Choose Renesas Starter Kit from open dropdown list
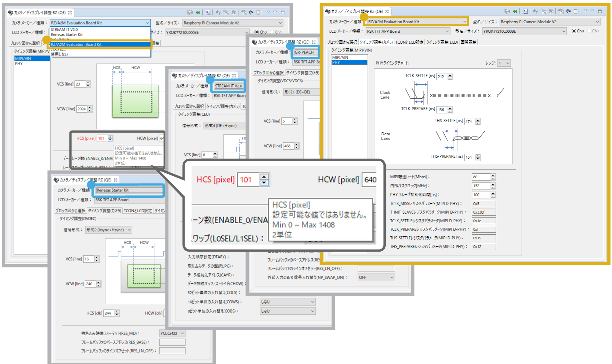This screenshot has width=612, height=364. coord(100,34)
